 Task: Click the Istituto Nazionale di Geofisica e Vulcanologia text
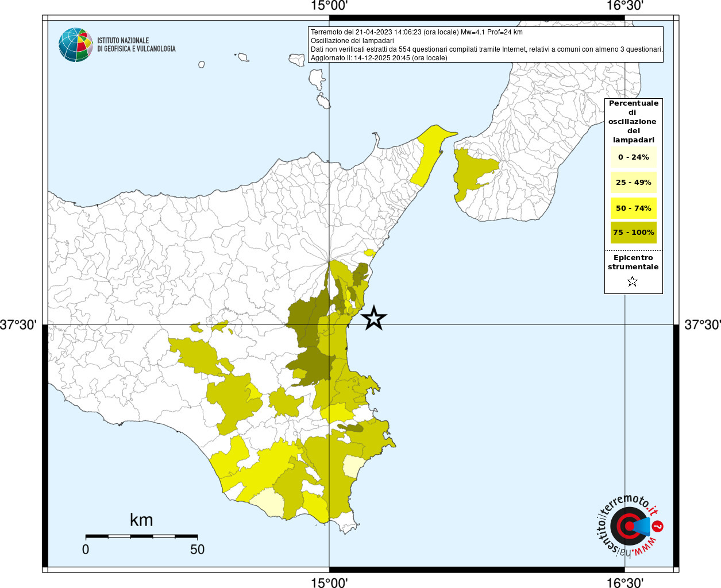[x=136, y=45]
